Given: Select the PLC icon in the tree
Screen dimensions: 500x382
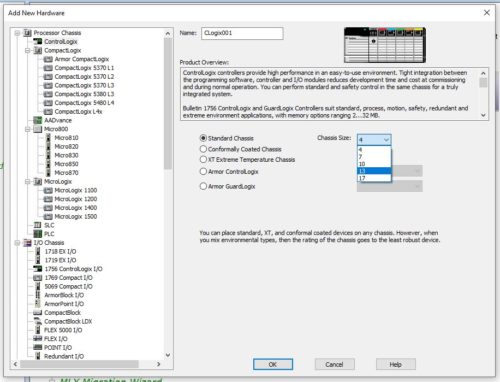Looking at the screenshot, I should (38, 234).
